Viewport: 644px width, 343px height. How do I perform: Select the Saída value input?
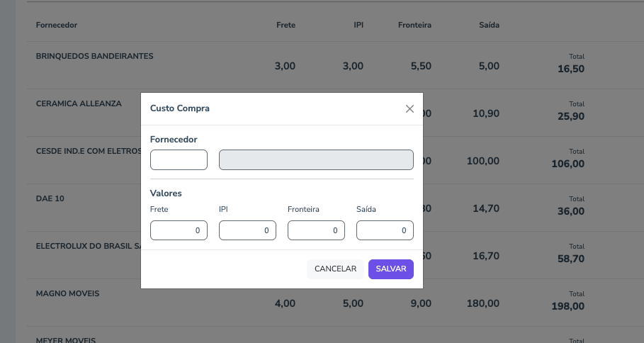point(385,230)
